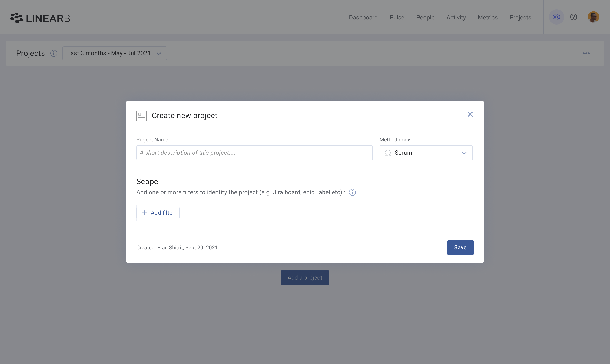
Task: Go to the Pulse tab
Action: click(397, 17)
